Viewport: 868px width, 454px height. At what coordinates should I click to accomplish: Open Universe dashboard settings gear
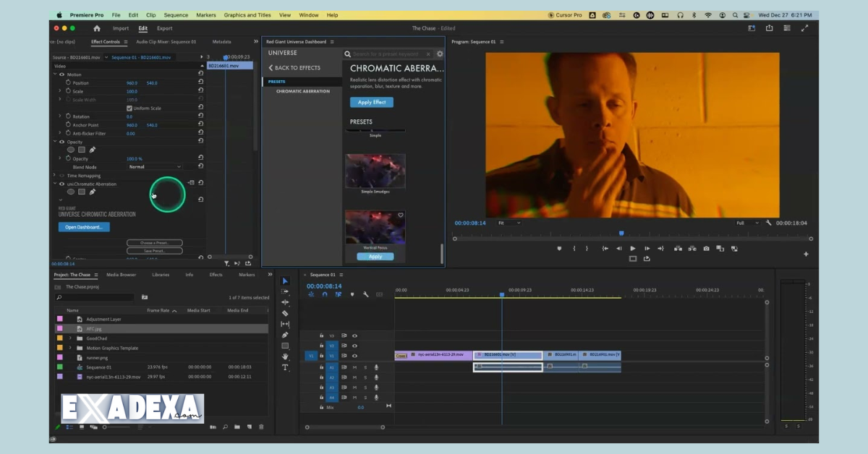pos(440,54)
